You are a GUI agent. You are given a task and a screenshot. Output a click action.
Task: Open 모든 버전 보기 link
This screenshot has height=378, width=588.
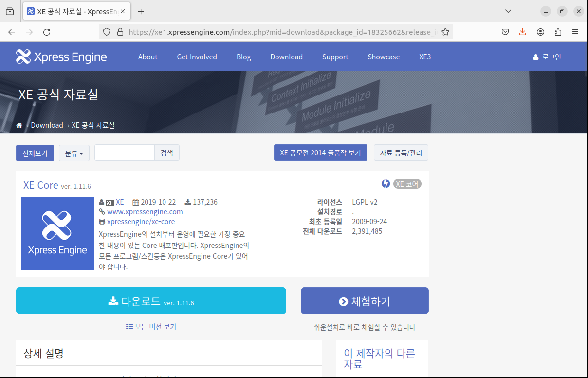tap(151, 327)
